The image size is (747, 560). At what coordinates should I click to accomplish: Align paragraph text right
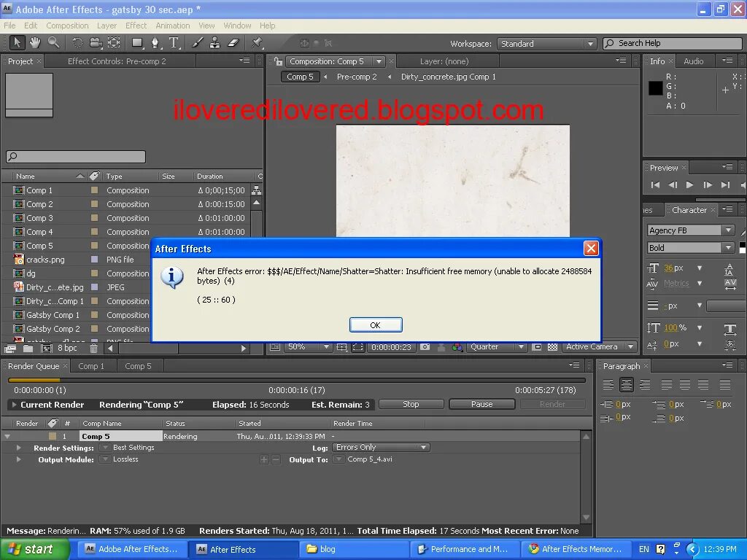(x=645, y=384)
